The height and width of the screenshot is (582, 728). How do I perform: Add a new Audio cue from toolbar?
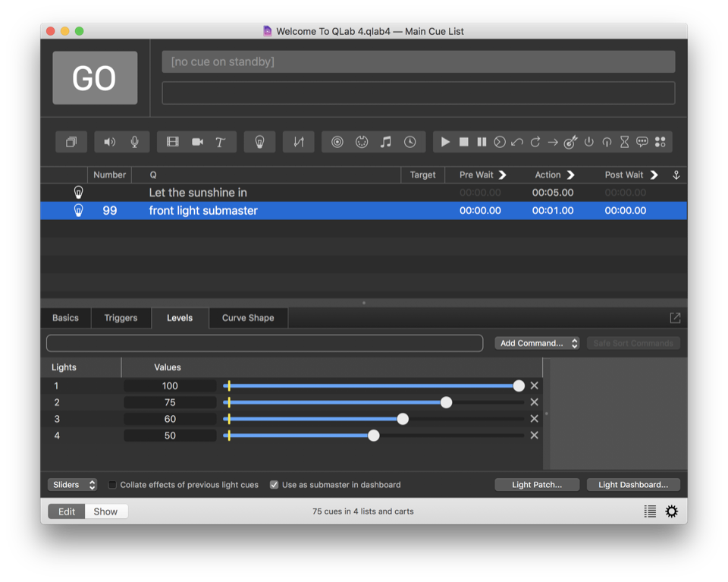coord(110,142)
